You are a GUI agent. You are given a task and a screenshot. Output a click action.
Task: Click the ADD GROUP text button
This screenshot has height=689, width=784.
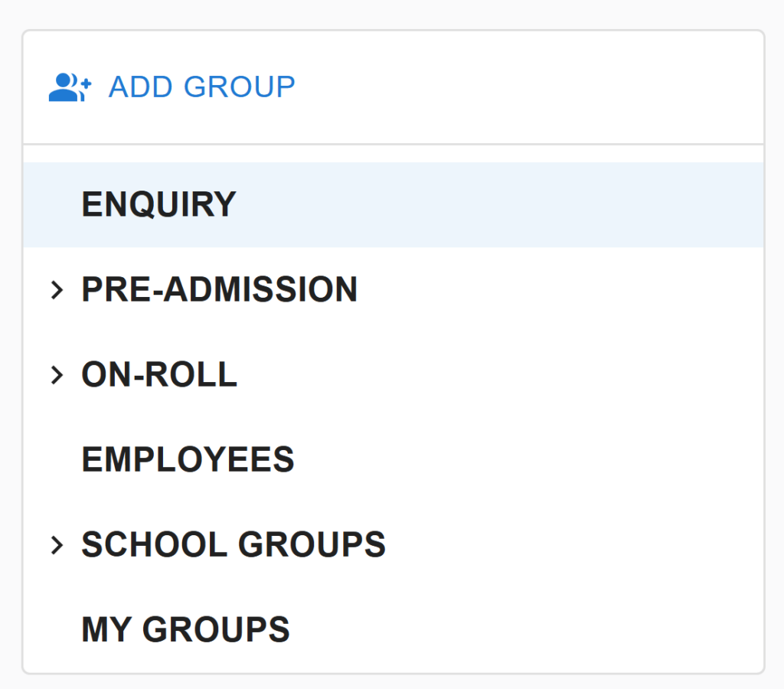click(x=201, y=87)
